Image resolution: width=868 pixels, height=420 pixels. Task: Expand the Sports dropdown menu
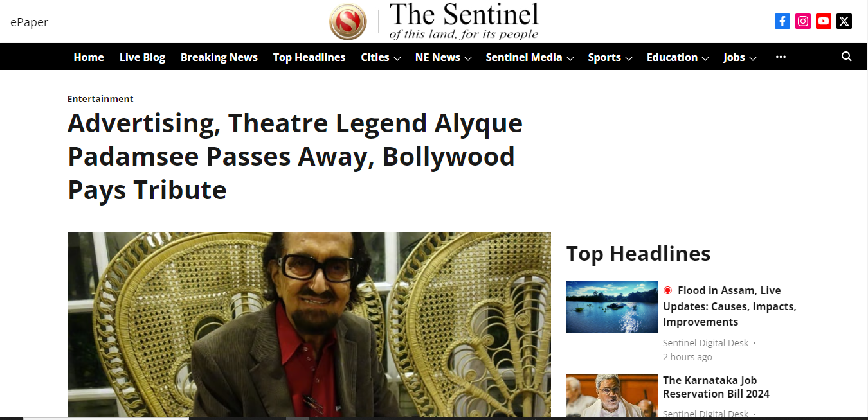[x=610, y=57]
